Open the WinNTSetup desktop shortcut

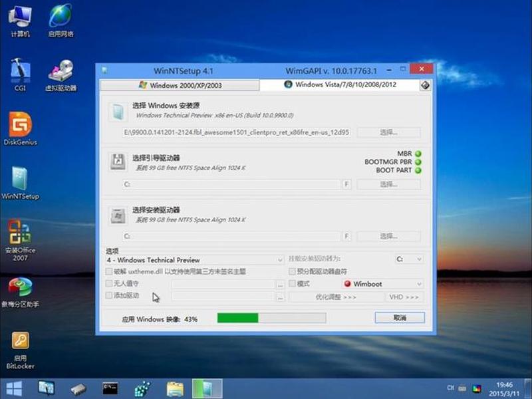21,184
